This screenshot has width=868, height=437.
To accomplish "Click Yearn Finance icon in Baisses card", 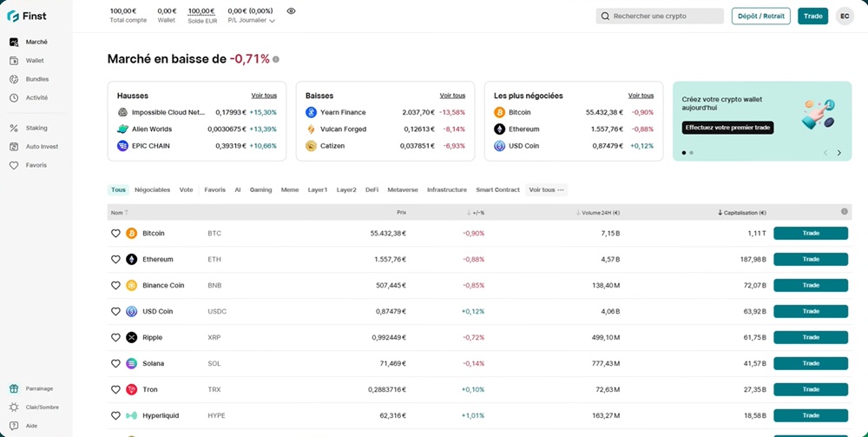I will click(311, 112).
